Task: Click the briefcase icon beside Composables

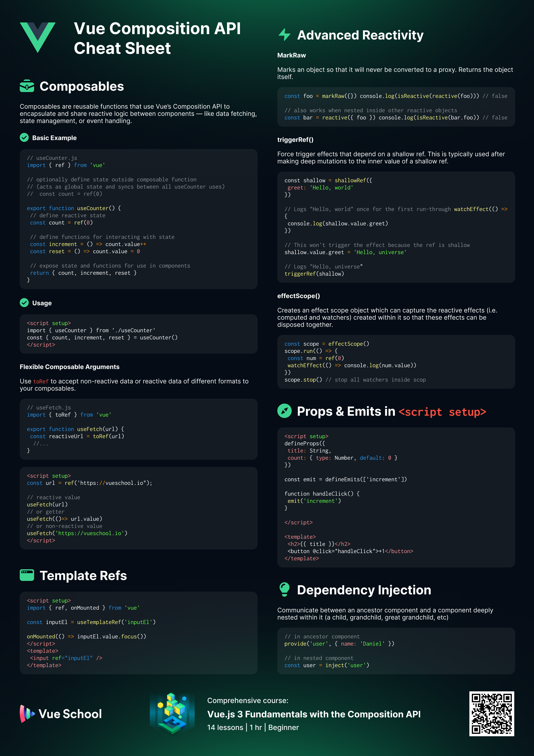Action: pyautogui.click(x=27, y=86)
